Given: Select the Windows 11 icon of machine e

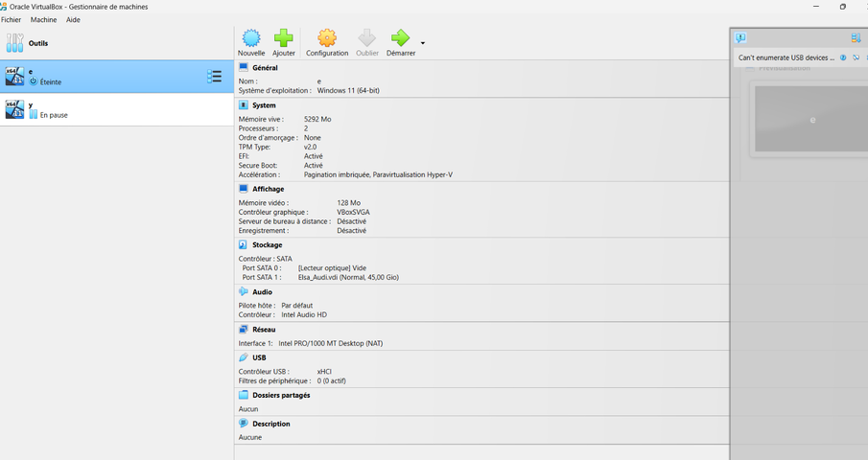Looking at the screenshot, I should pos(15,77).
